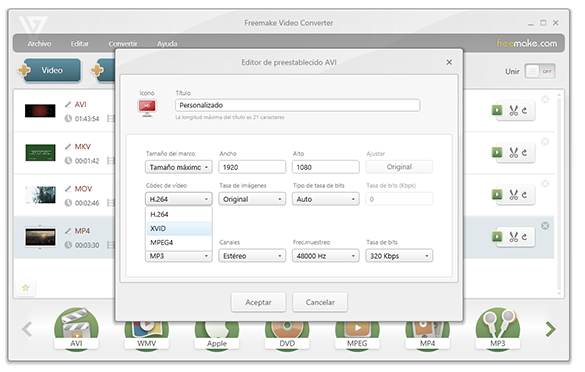
Task: Rename AVI file with pencil icon
Action: 68,104
